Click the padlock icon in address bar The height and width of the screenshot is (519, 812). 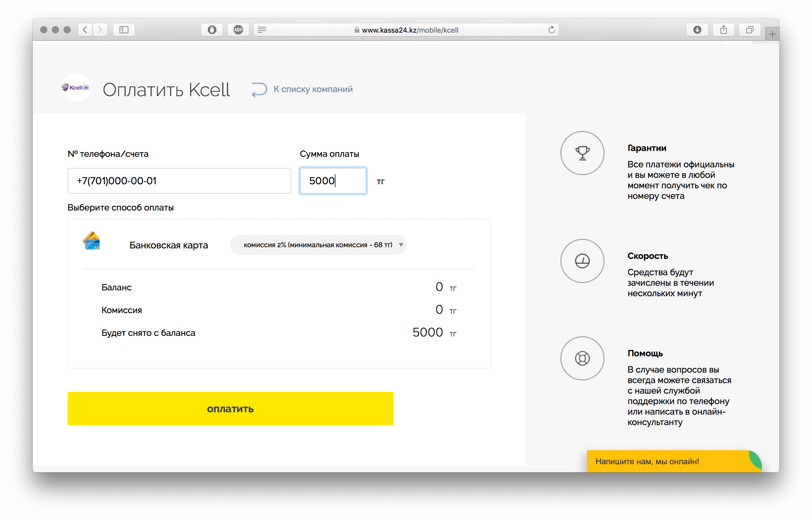pyautogui.click(x=356, y=30)
